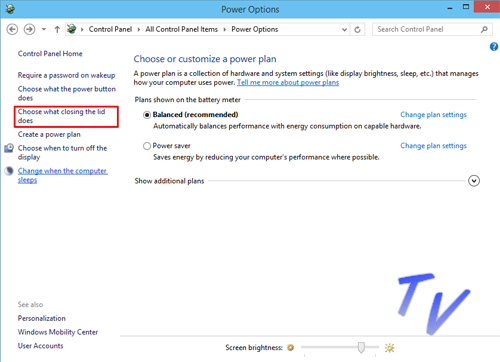
Task: Open Windows Mobility Center
Action: pos(58,332)
